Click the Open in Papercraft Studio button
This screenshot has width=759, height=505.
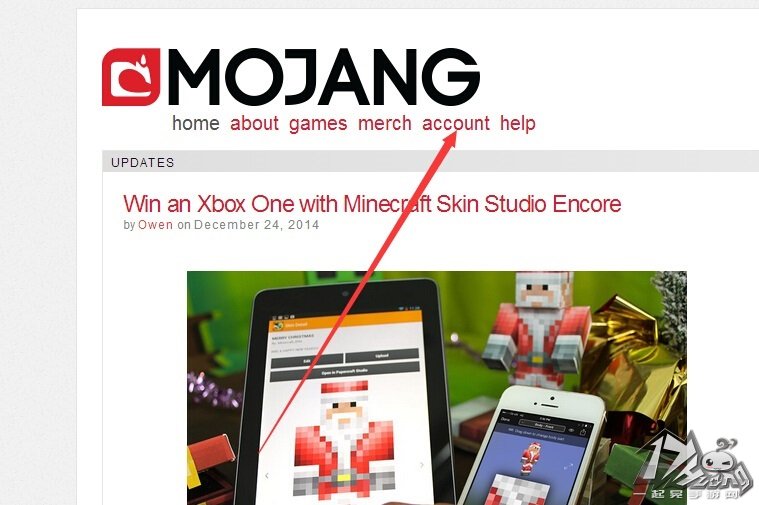345,372
